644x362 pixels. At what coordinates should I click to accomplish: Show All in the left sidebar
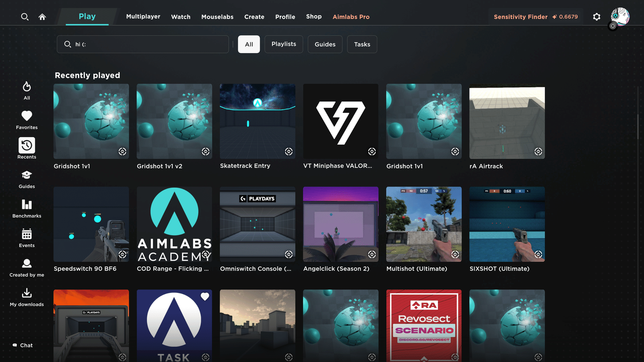pos(27,90)
